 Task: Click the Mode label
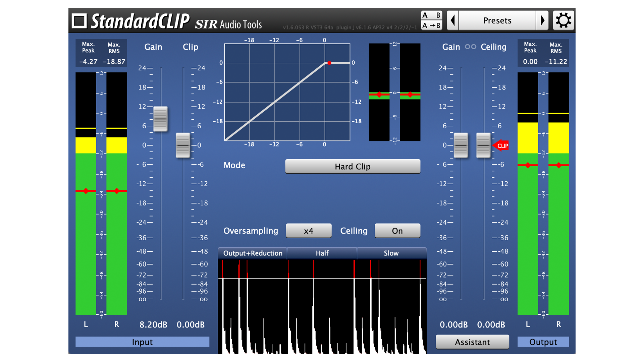coord(234,165)
